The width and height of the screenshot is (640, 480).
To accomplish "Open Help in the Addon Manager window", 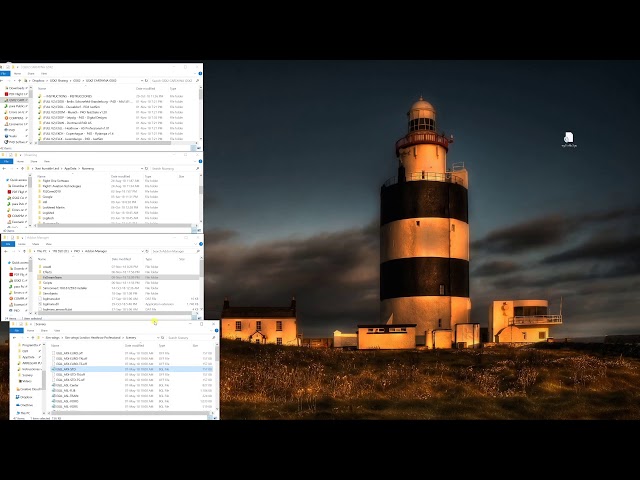I will [x=200, y=244].
